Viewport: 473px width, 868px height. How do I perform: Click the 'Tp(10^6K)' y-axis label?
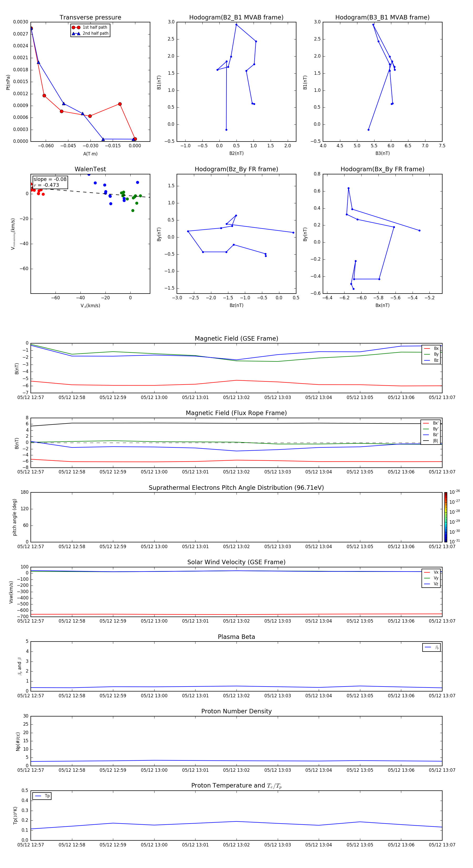click(x=15, y=815)
